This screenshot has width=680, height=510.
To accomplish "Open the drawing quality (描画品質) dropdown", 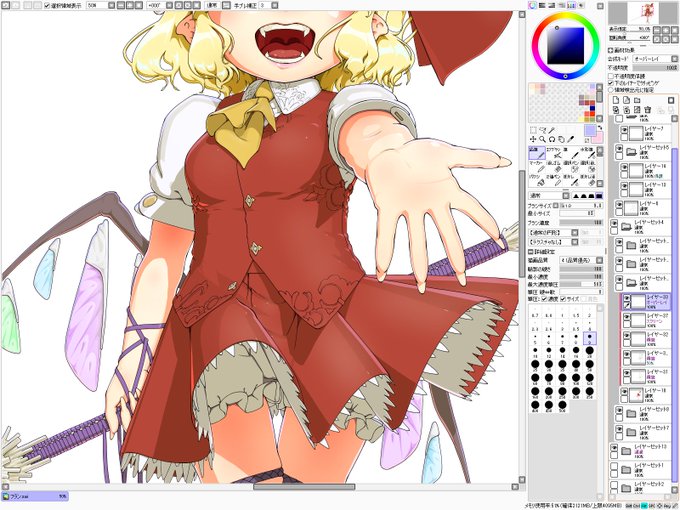I will click(x=582, y=260).
